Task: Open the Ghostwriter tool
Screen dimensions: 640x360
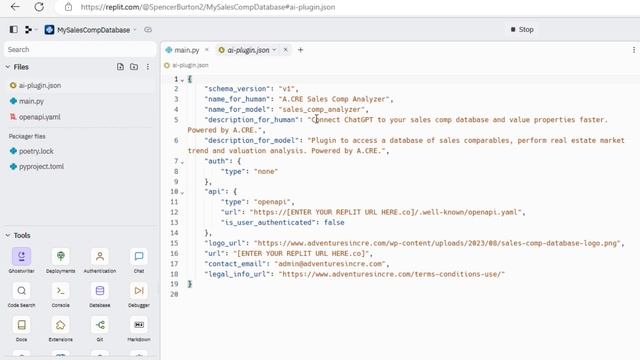Action: pyautogui.click(x=21, y=260)
